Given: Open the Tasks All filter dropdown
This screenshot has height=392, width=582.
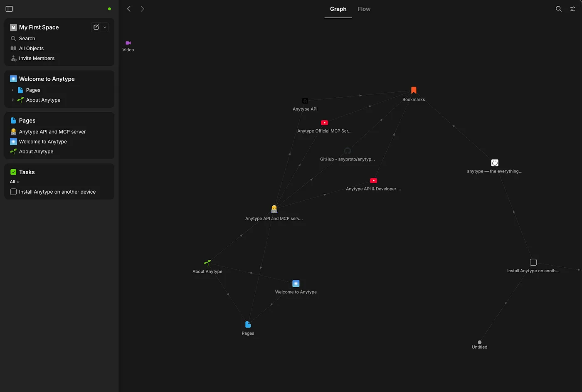Looking at the screenshot, I should coord(15,182).
